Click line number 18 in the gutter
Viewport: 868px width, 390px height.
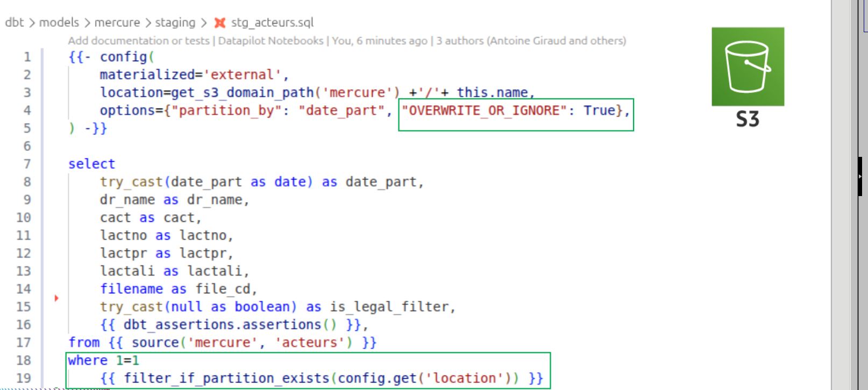pyautogui.click(x=24, y=360)
